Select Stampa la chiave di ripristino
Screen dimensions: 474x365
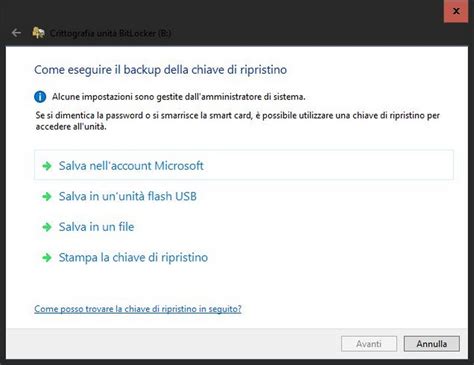[133, 257]
